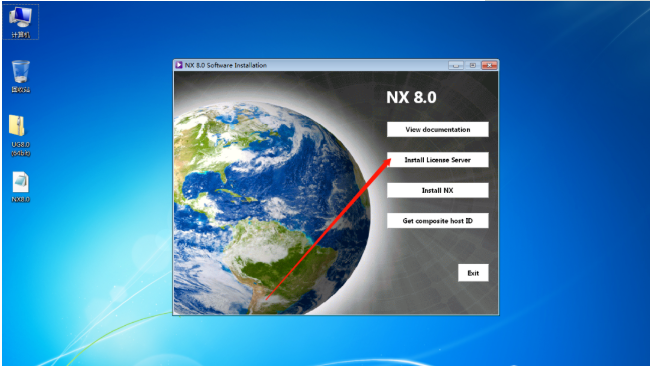The width and height of the screenshot is (650, 366).
Task: Minimize the NX 8.0 Software Installation window
Action: [456, 65]
